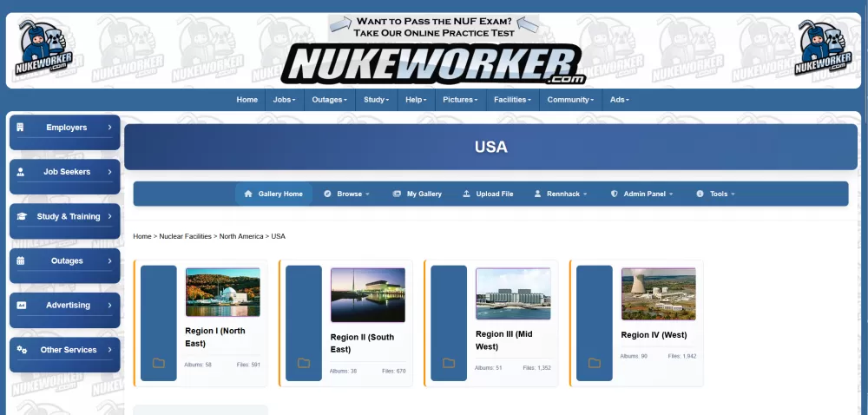
Task: Click the images icon beside My Gallery
Action: click(x=397, y=194)
